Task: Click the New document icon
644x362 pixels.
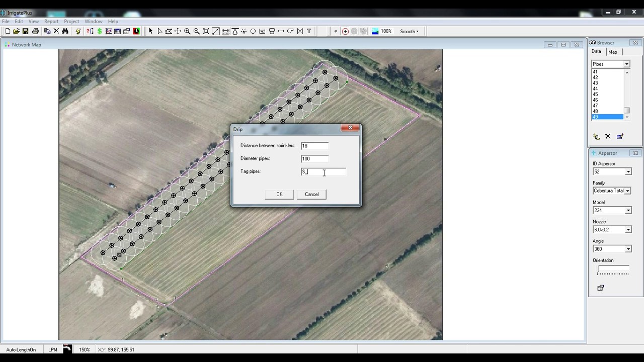Action: 8,31
